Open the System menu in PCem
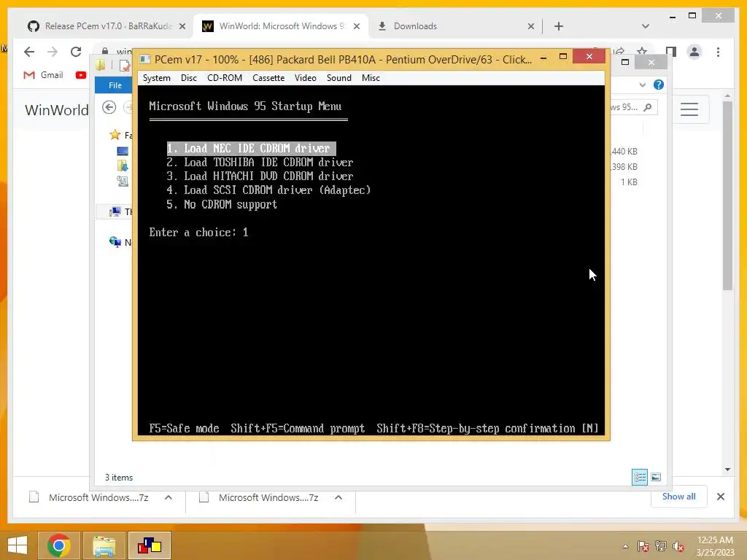This screenshot has width=747, height=560. pos(156,78)
